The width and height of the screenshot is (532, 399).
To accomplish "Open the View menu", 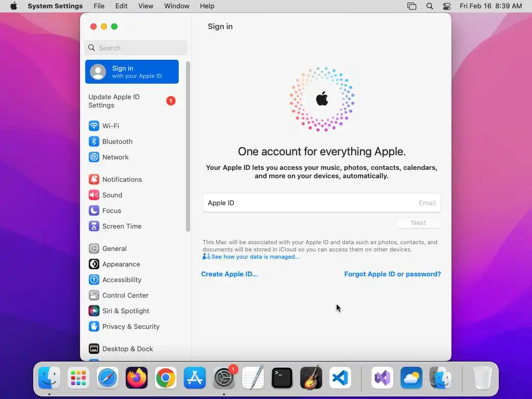I will tap(146, 6).
